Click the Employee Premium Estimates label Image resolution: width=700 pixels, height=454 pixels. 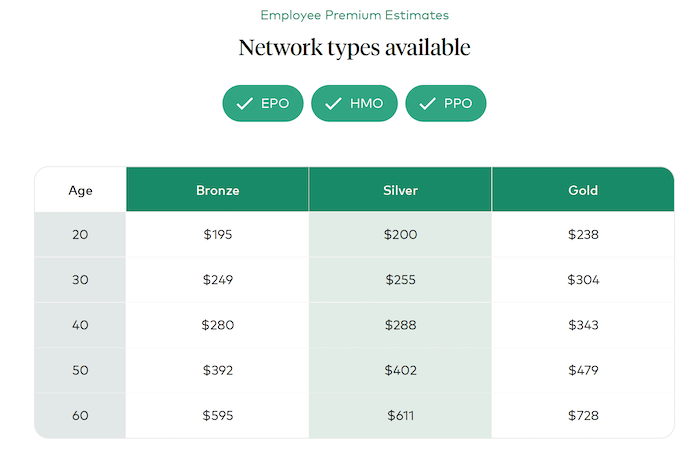354,15
